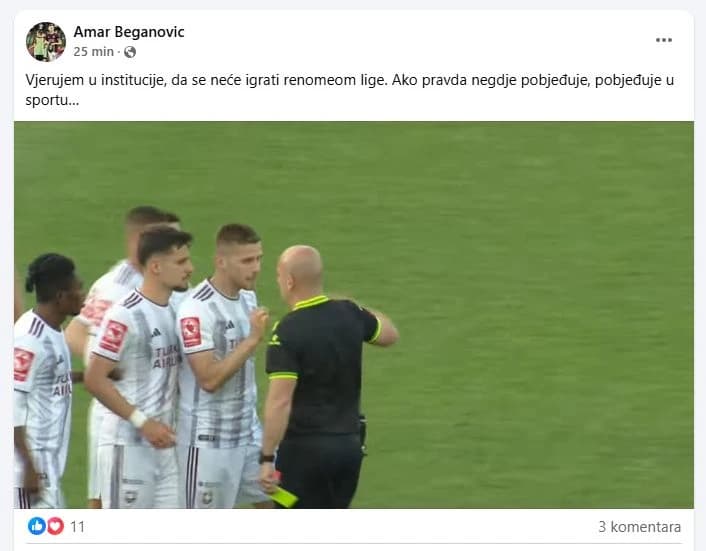
Task: Click the player facing the referee
Action: (x=222, y=367)
